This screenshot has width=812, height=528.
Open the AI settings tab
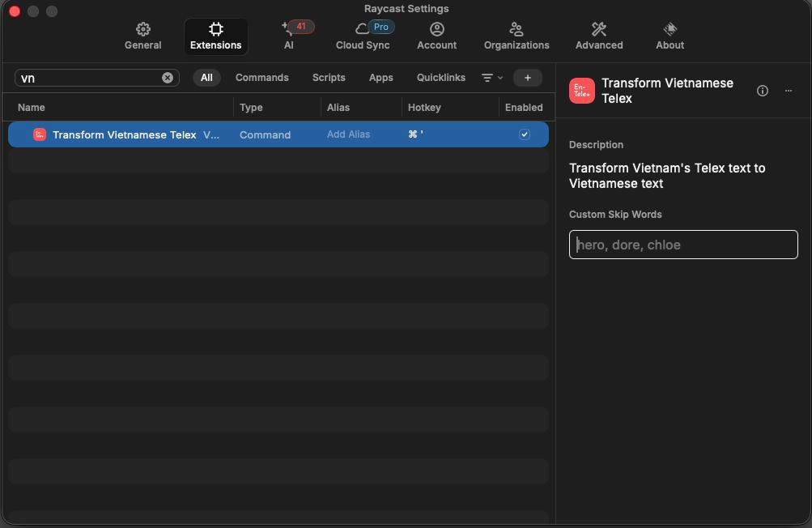[x=289, y=36]
